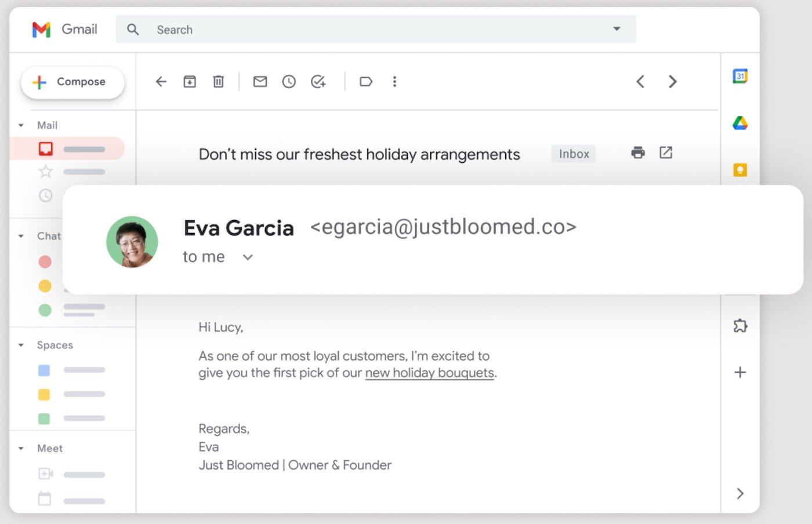
Task: Go to the Inbox label
Action: 66,148
